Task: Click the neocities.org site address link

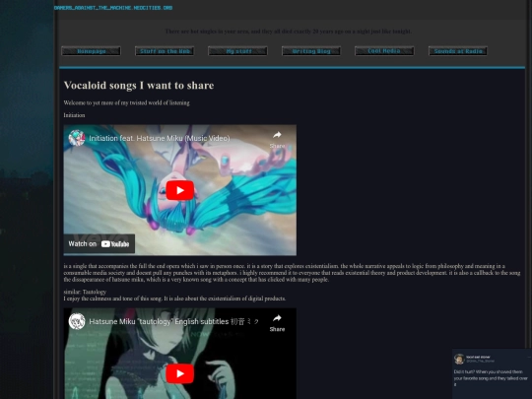Action: [113, 8]
